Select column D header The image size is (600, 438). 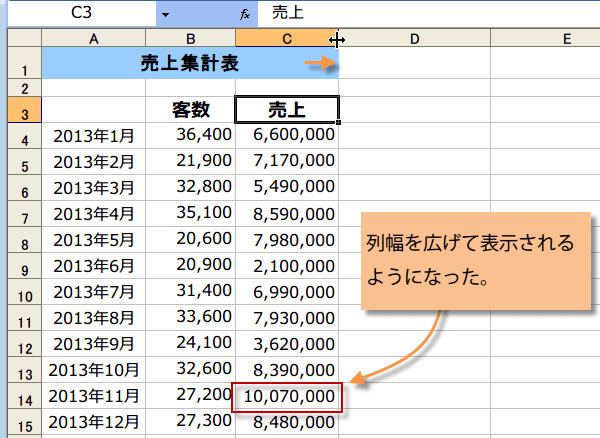[x=414, y=38]
